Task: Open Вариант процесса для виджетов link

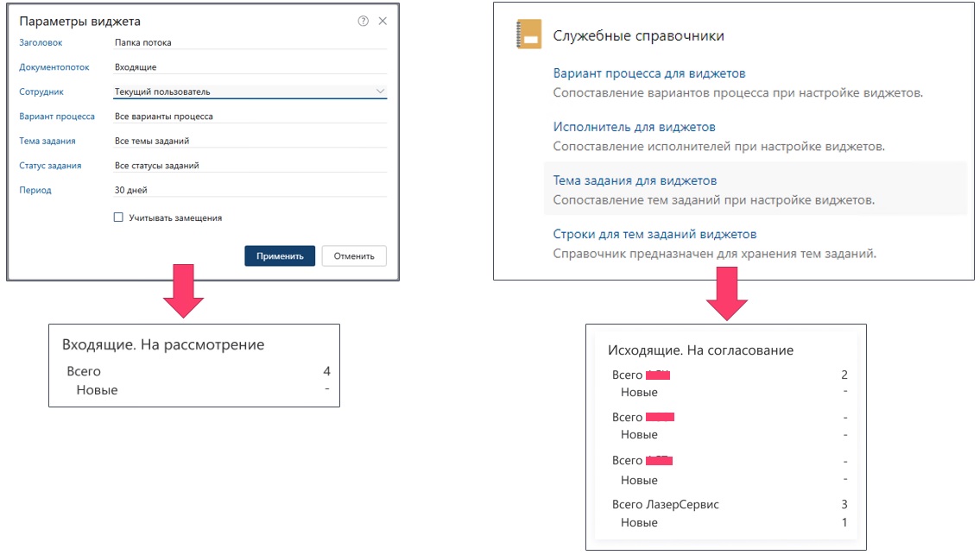Action: [648, 73]
